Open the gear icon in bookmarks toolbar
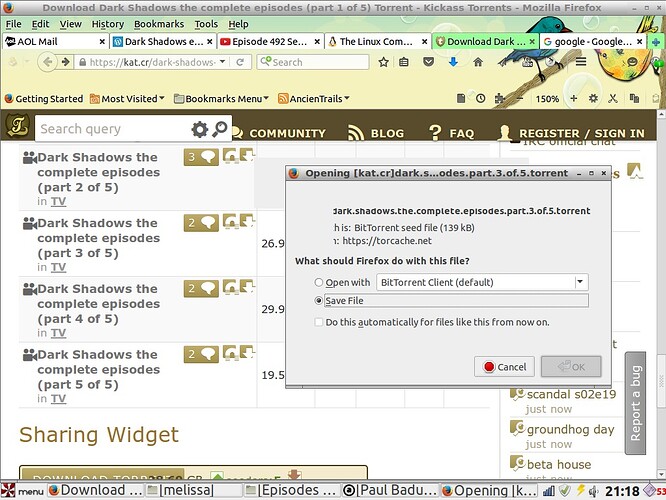 (x=593, y=99)
